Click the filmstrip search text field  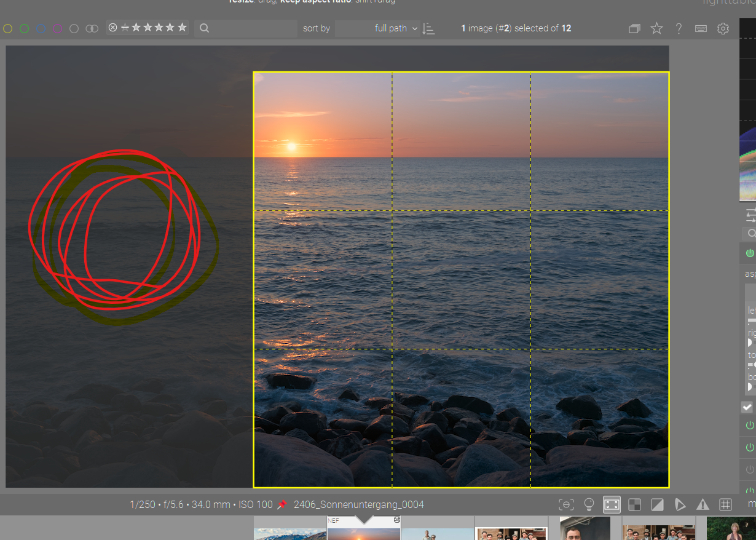(246, 28)
